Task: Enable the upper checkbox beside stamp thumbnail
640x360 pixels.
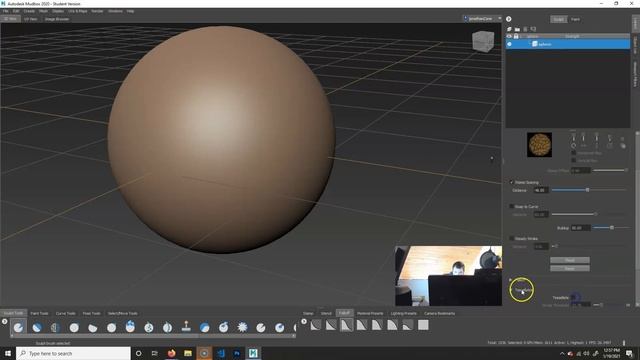Action: 573,153
